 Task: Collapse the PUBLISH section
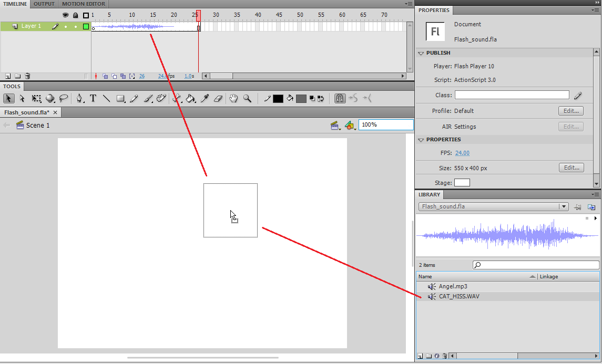(x=421, y=54)
